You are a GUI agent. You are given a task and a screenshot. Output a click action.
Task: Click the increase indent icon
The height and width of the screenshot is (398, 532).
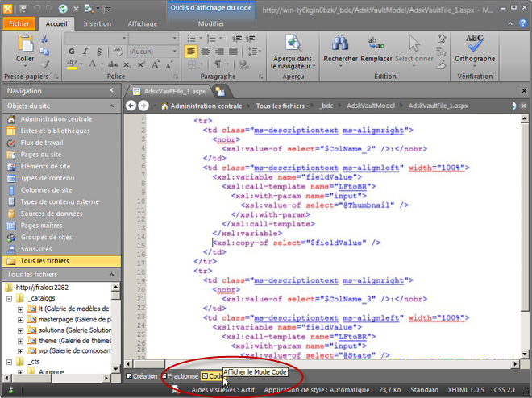pos(251,39)
